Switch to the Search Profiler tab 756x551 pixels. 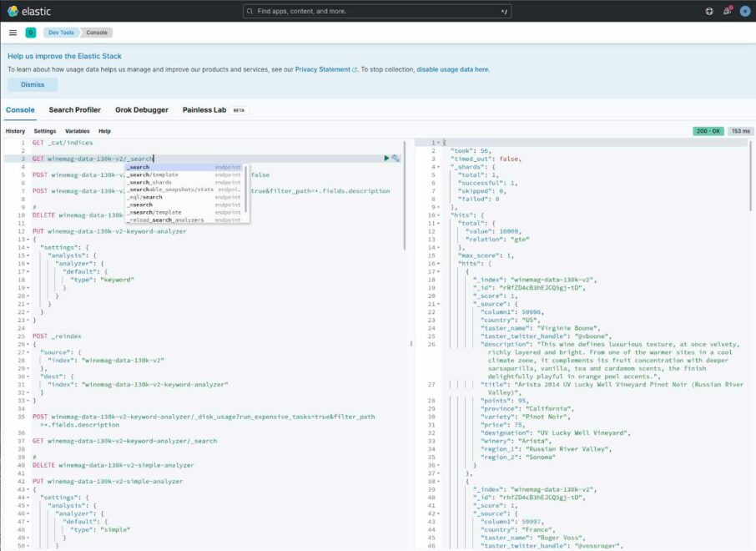[x=74, y=109]
